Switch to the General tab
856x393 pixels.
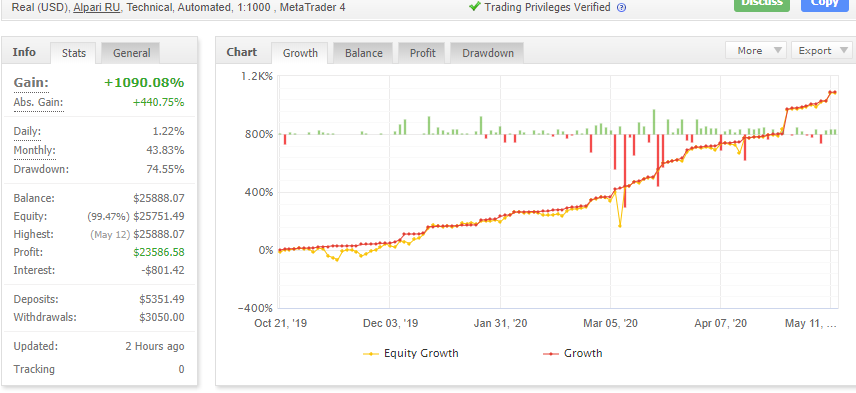pyautogui.click(x=132, y=53)
